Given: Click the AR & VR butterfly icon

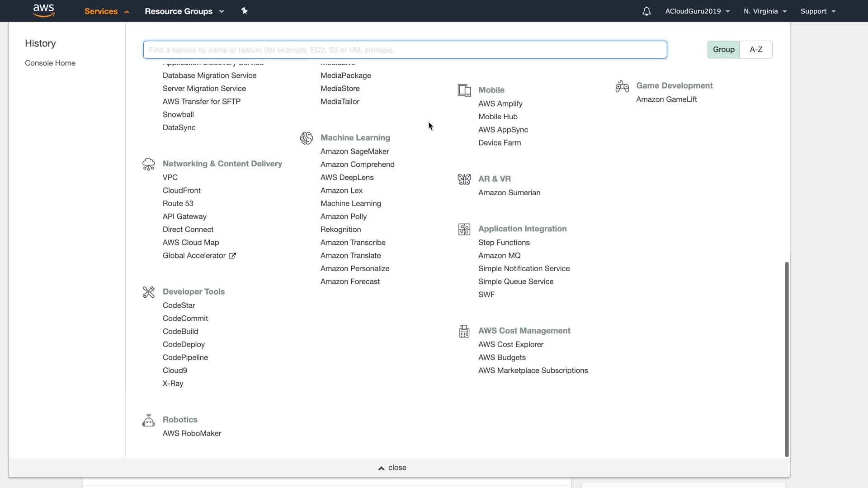Looking at the screenshot, I should [464, 179].
